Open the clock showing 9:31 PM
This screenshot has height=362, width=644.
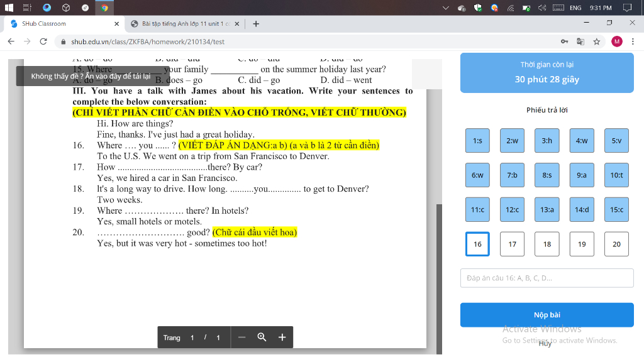601,8
